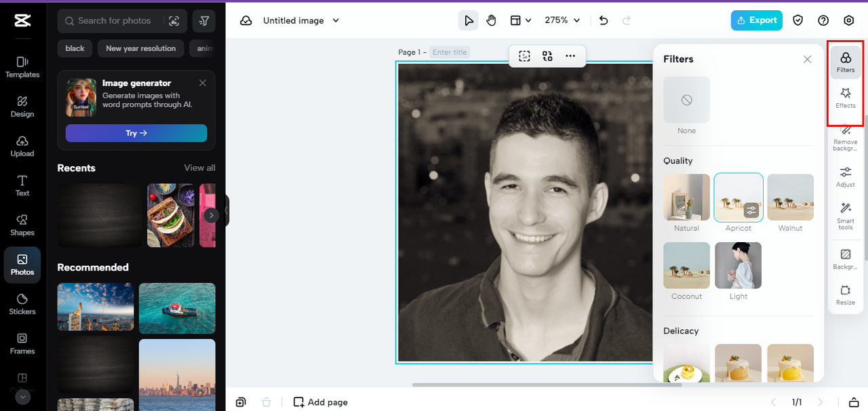Expand the Untitled image title dropdown
Image resolution: width=868 pixels, height=411 pixels.
pos(336,21)
